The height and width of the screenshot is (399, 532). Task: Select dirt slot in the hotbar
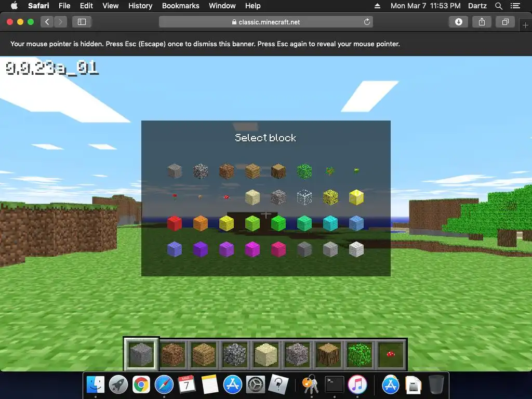(x=172, y=354)
